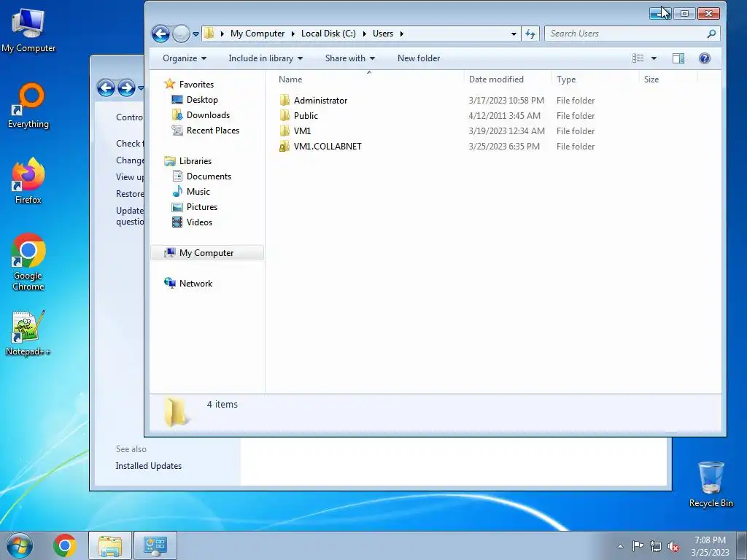Click into the Search Users box
The height and width of the screenshot is (560, 747).
[627, 34]
